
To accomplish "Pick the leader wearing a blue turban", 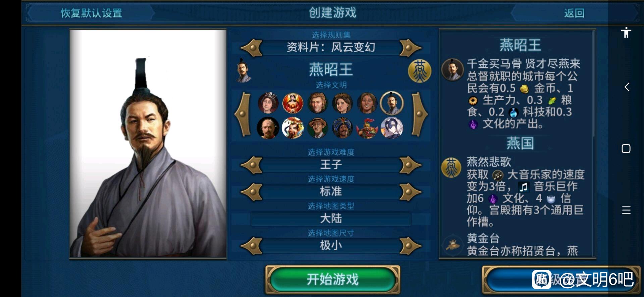I will [x=342, y=128].
